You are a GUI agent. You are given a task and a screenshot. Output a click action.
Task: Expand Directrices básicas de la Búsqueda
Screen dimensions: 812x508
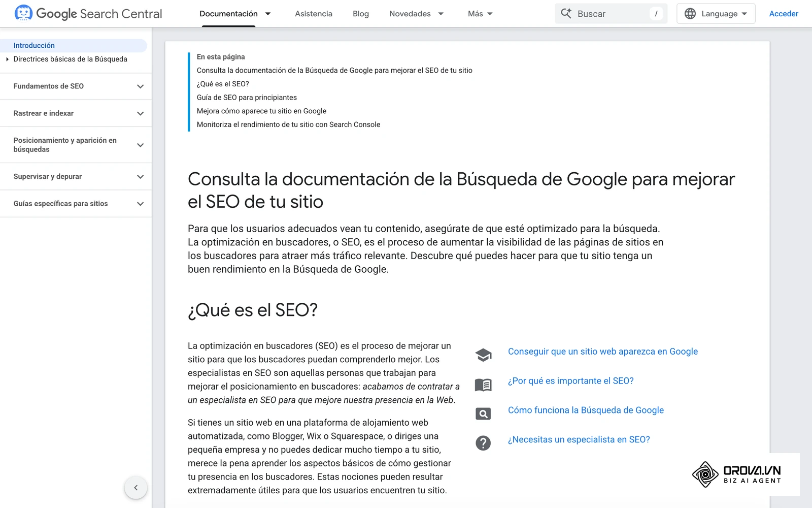click(7, 59)
